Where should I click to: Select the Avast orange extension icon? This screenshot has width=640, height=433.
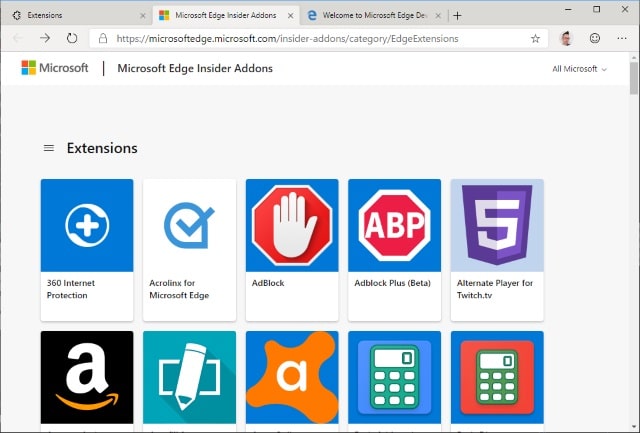pyautogui.click(x=291, y=380)
